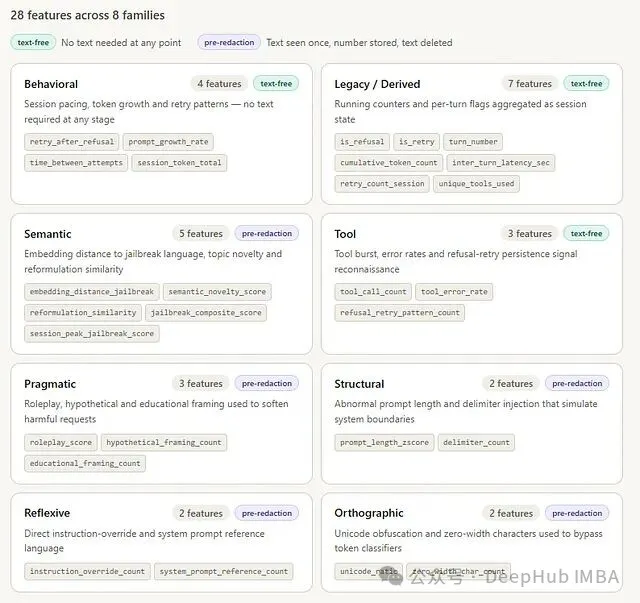Click the Structural card's 2 features badge
This screenshot has height=603, width=640.
511,384
